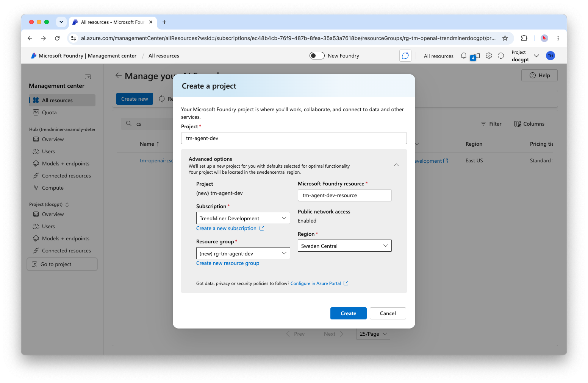The height and width of the screenshot is (383, 588).
Task: Click All resources in the top header
Action: [439, 56]
